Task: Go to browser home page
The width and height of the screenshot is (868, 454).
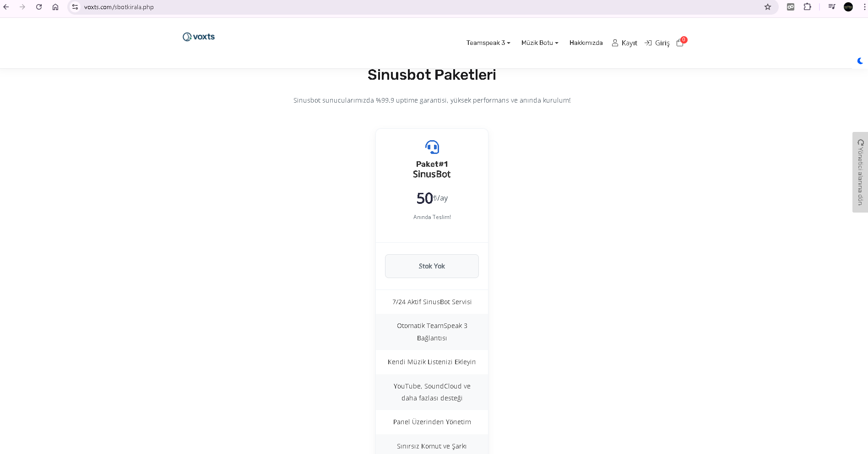Action: pyautogui.click(x=55, y=7)
